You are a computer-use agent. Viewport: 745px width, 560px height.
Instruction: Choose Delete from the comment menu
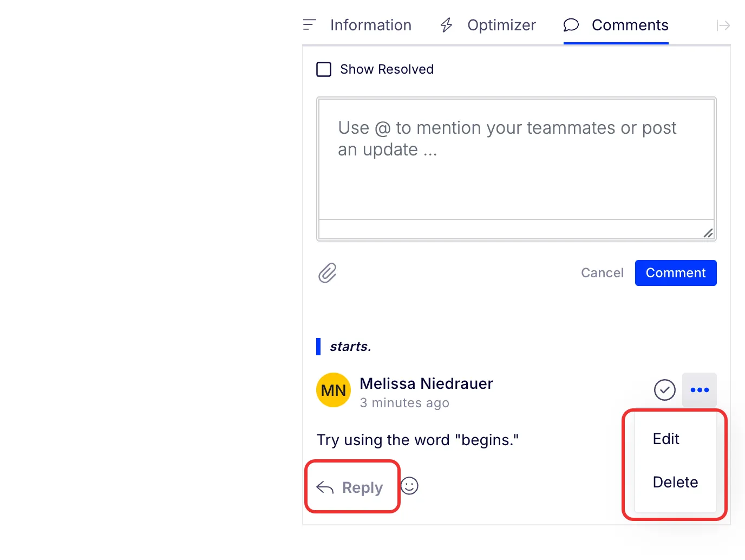[675, 482]
